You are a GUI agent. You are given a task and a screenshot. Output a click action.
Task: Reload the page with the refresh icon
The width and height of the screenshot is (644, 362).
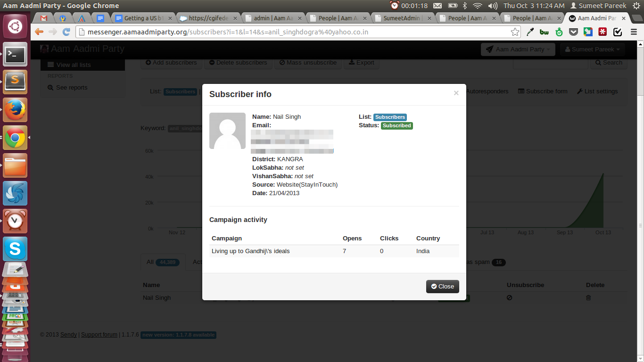tap(66, 32)
